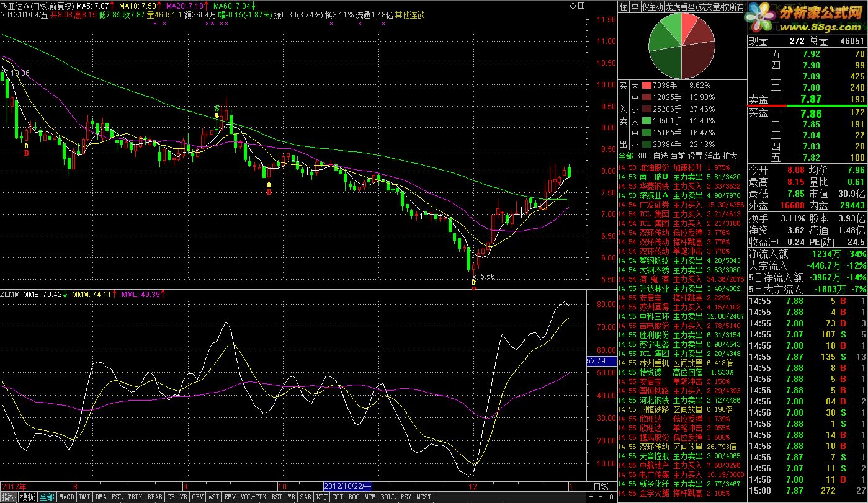Click 全部 filter beside 300
This screenshot has height=503, width=868.
coord(626,156)
